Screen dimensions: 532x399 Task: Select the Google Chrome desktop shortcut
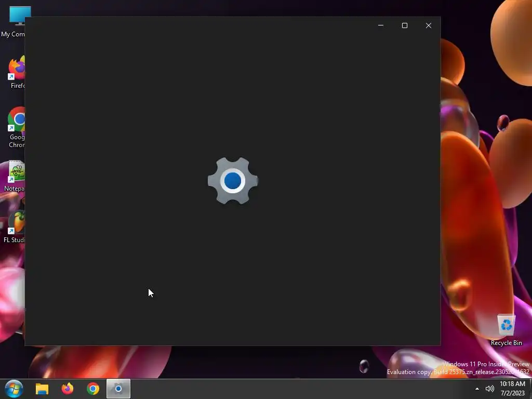(16, 128)
